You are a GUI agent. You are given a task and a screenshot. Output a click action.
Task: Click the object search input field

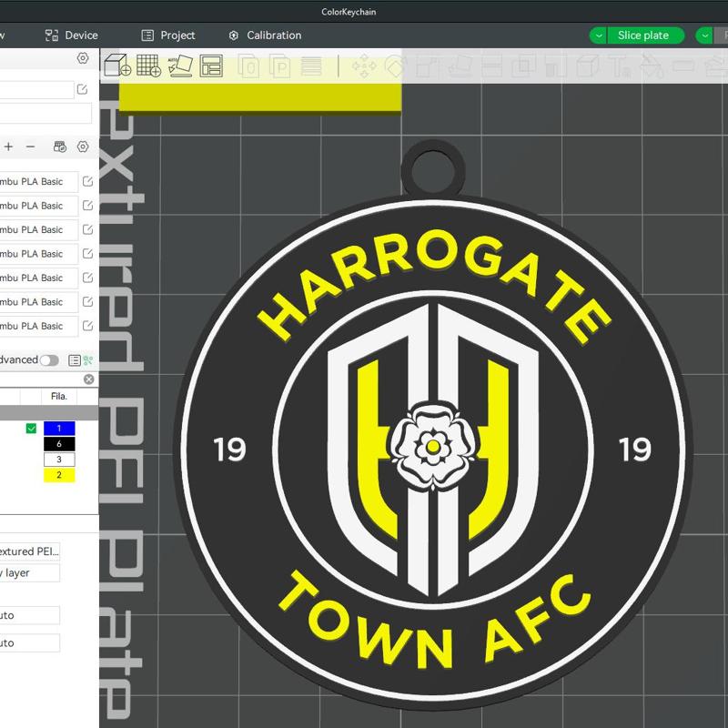coord(41,379)
